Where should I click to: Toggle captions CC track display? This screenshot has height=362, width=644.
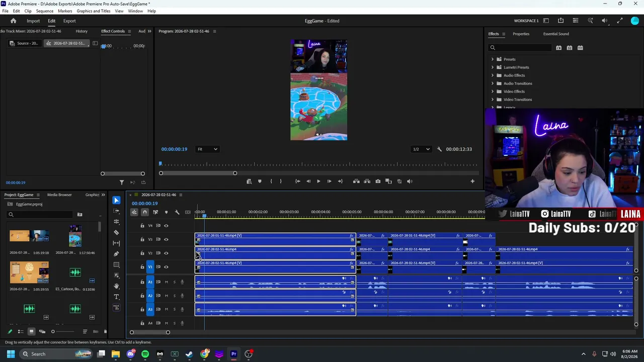click(188, 212)
